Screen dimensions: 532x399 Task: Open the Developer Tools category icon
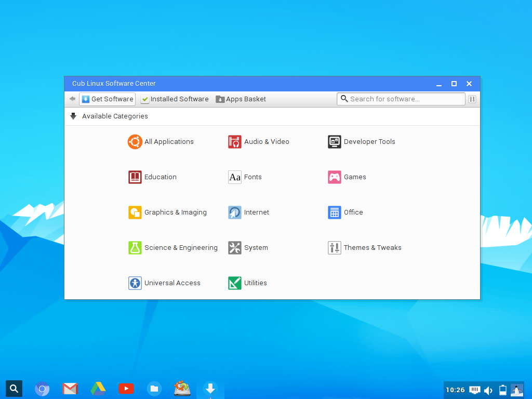click(334, 142)
